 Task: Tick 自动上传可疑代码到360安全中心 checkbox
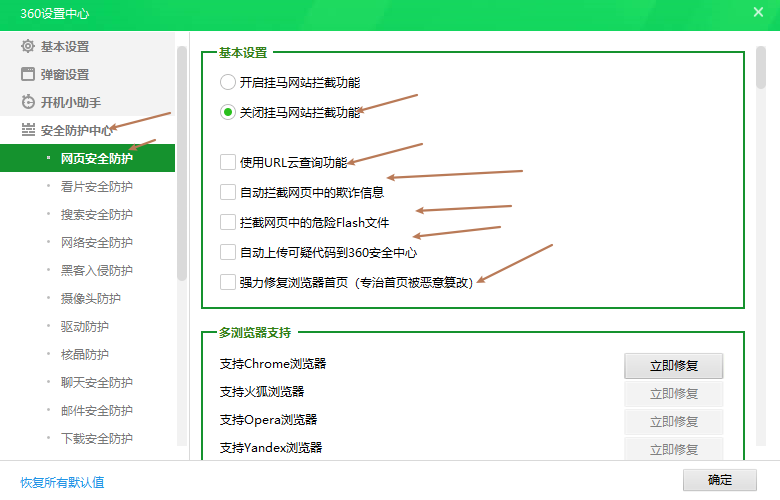click(228, 252)
